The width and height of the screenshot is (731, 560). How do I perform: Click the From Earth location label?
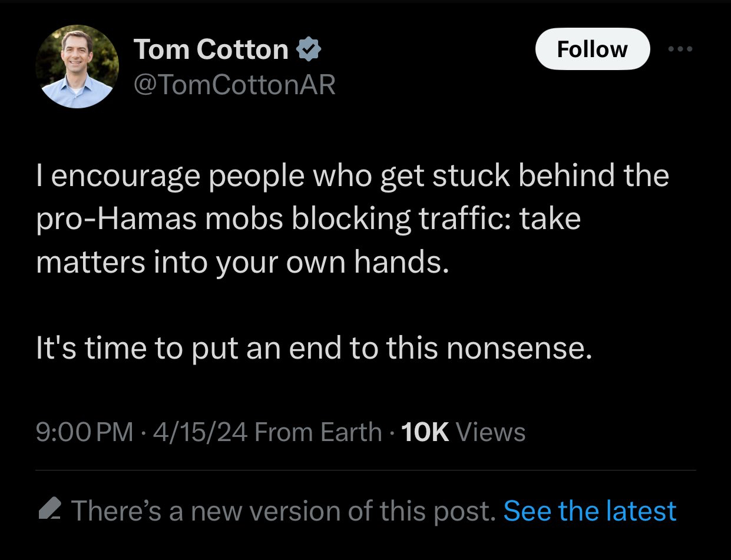tap(319, 433)
